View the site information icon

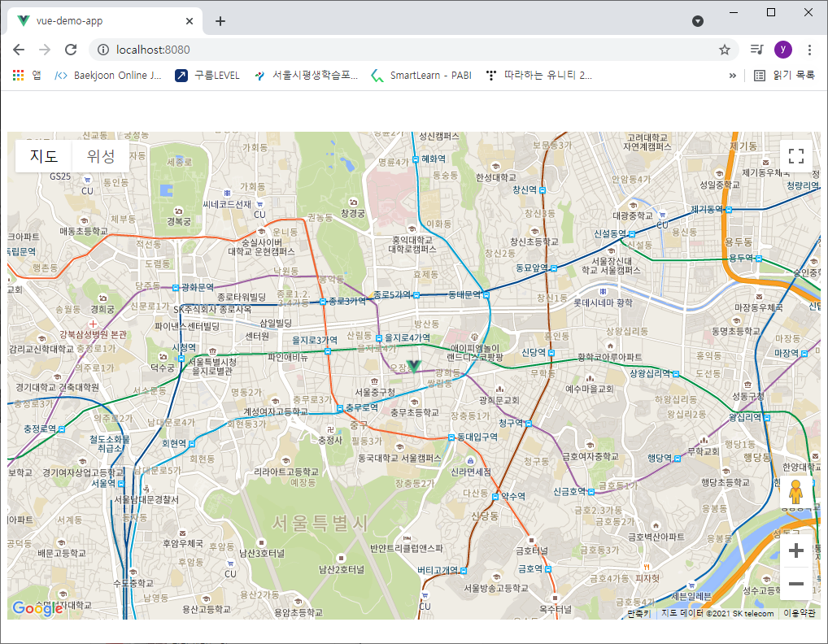coord(103,50)
